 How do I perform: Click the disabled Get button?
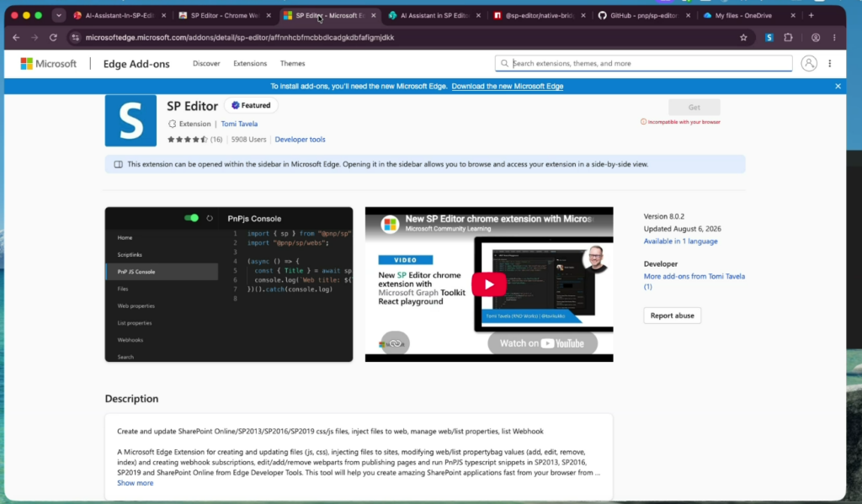point(694,107)
